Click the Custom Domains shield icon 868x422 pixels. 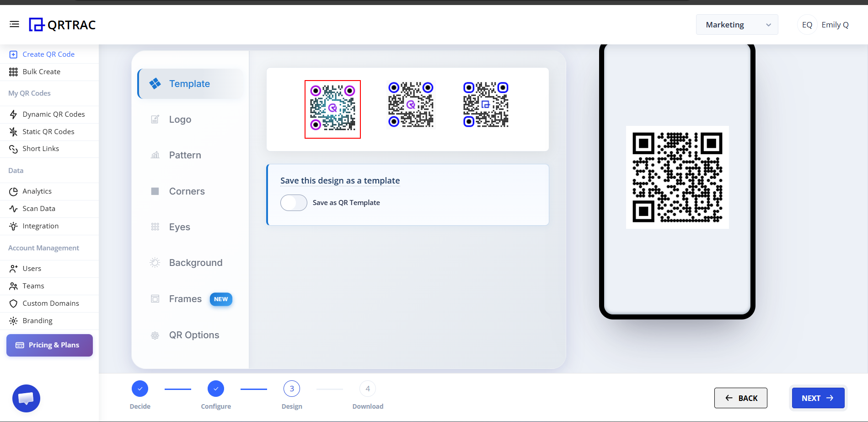coord(13,303)
